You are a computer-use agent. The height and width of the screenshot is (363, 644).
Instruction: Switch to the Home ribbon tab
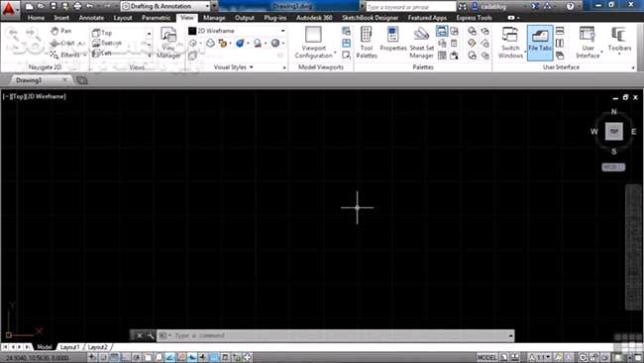[x=36, y=18]
